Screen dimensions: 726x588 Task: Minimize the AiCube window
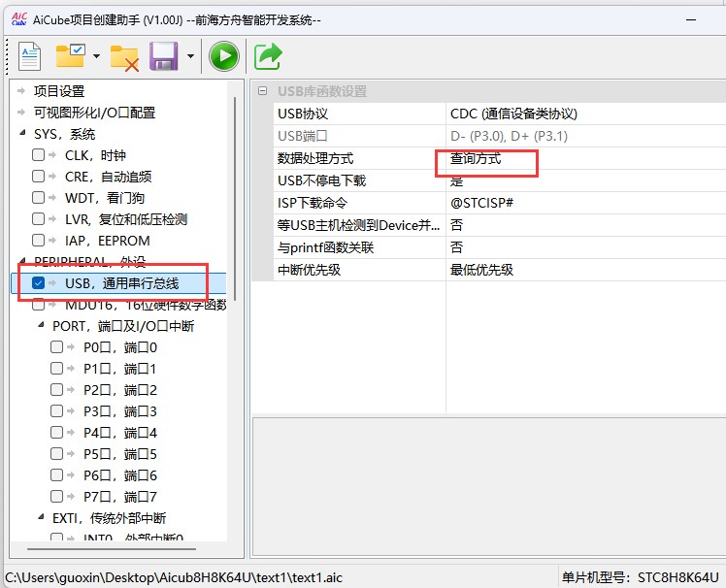691,20
